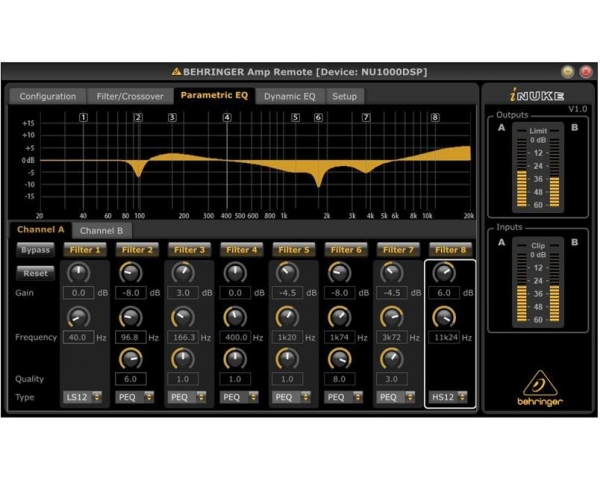Screen dimensions: 600x480
Task: Toggle Filter 7 on or off
Action: [398, 250]
